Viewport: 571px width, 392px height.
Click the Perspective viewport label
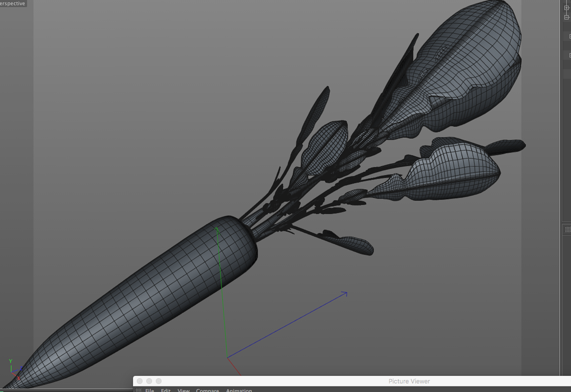click(13, 3)
